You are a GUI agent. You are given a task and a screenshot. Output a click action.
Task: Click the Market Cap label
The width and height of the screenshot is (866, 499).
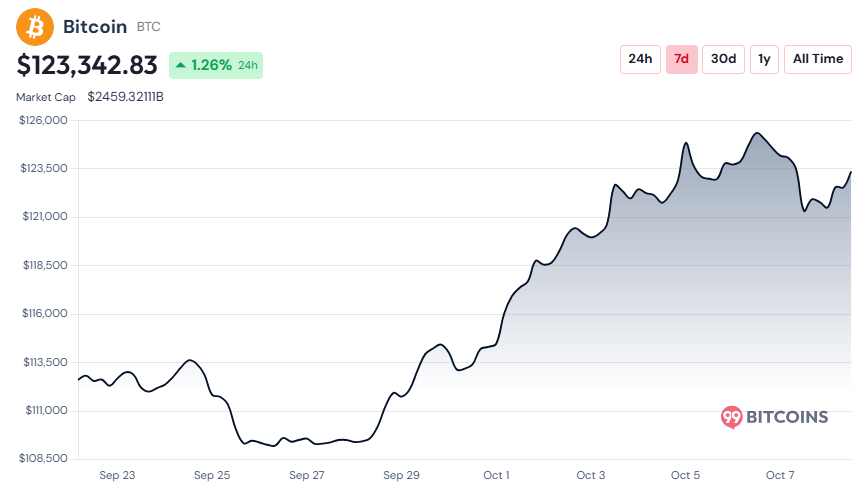pyautogui.click(x=45, y=98)
